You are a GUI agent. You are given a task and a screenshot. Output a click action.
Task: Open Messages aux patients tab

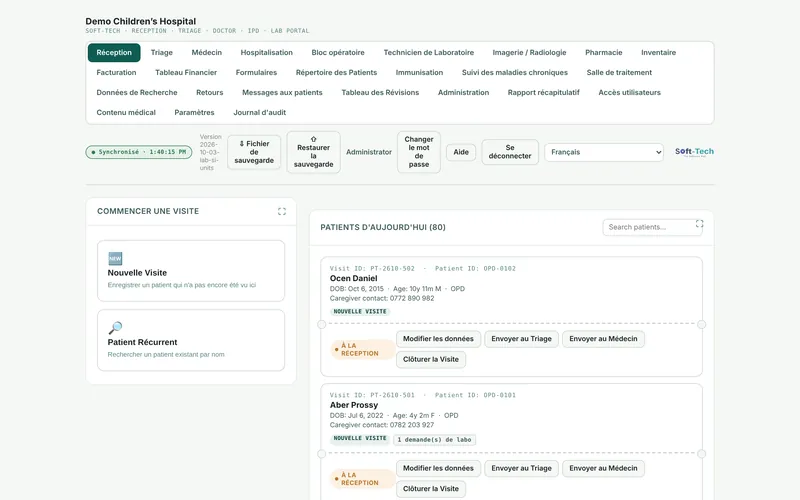coord(282,92)
